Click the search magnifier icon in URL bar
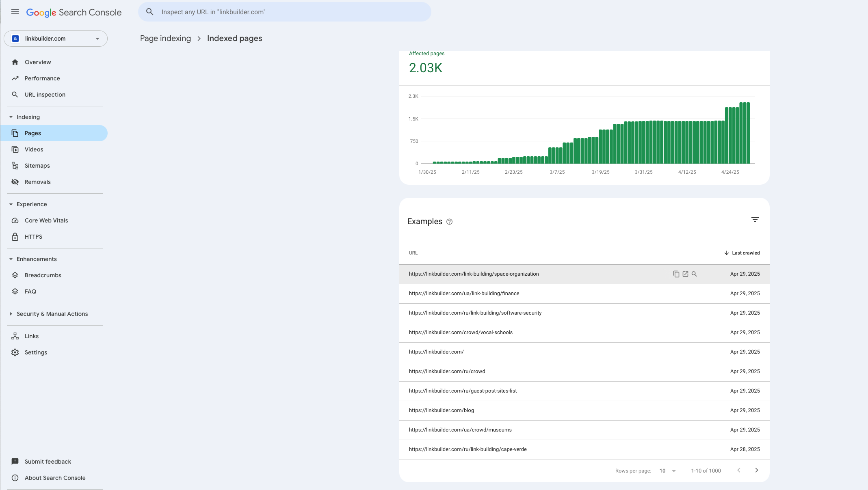 tap(150, 12)
